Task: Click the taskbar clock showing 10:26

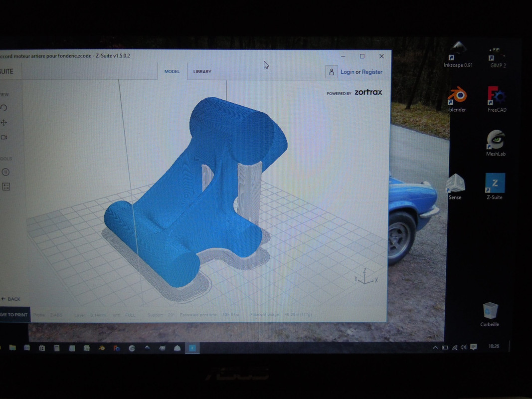Action: click(x=494, y=347)
